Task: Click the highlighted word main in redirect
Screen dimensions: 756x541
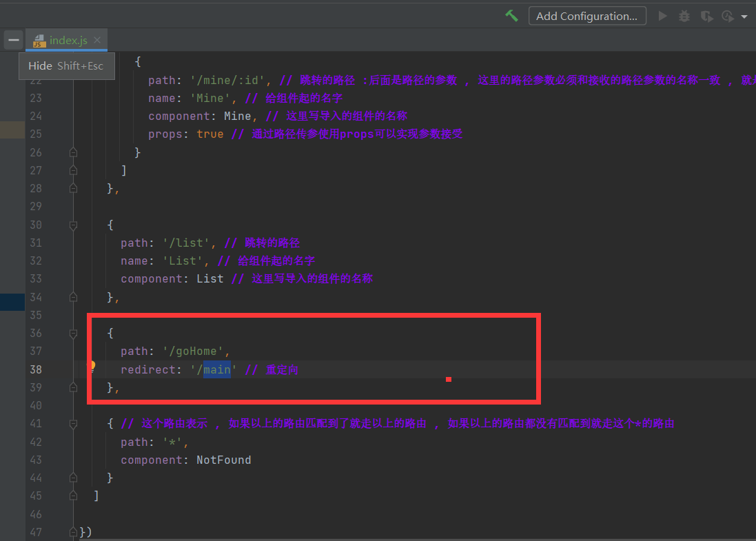Action: (217, 370)
